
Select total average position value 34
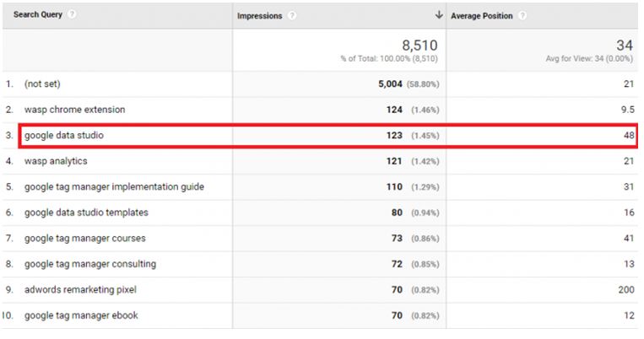point(625,46)
